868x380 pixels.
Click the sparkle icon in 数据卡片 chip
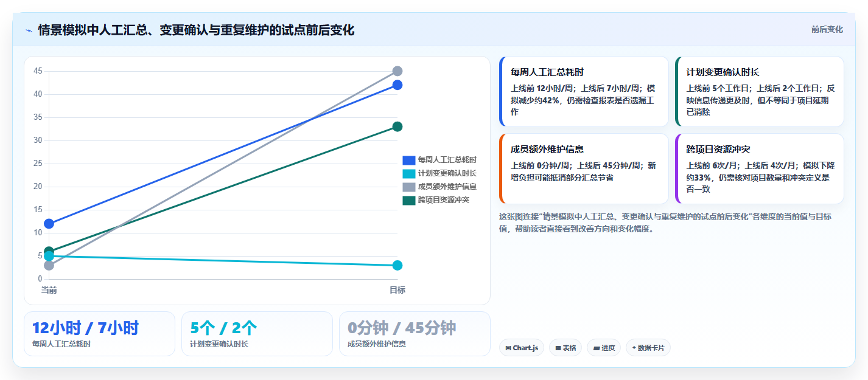[x=634, y=348]
